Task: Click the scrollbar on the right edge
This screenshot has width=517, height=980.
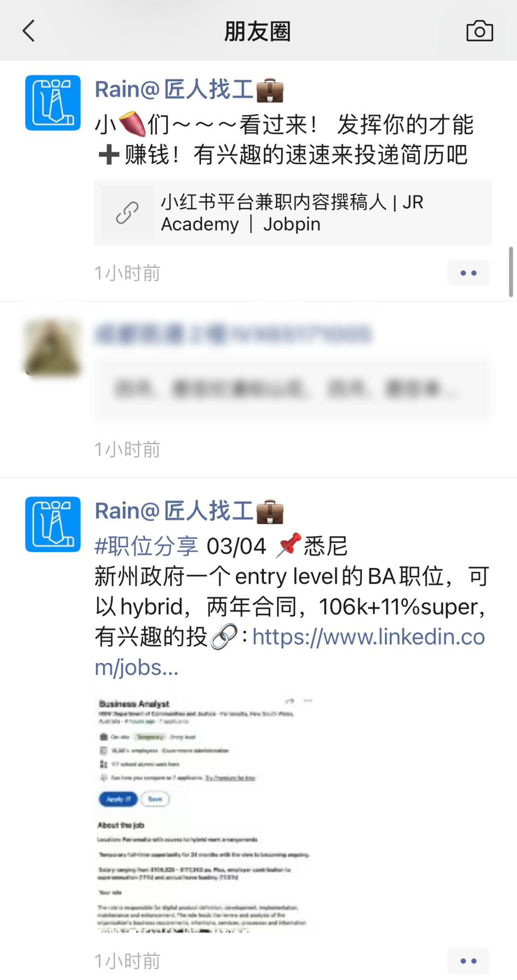Action: coord(511,272)
